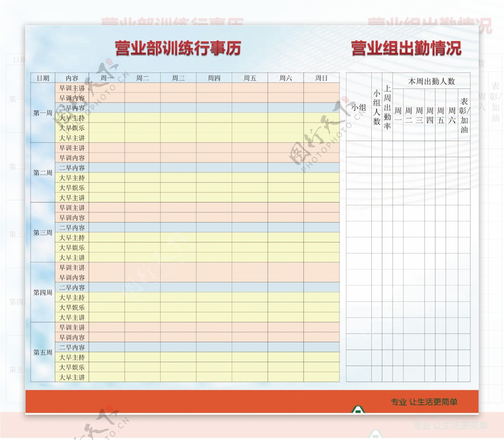
Task: Choose 早训主讲 under 第二周
Action: pos(72,148)
